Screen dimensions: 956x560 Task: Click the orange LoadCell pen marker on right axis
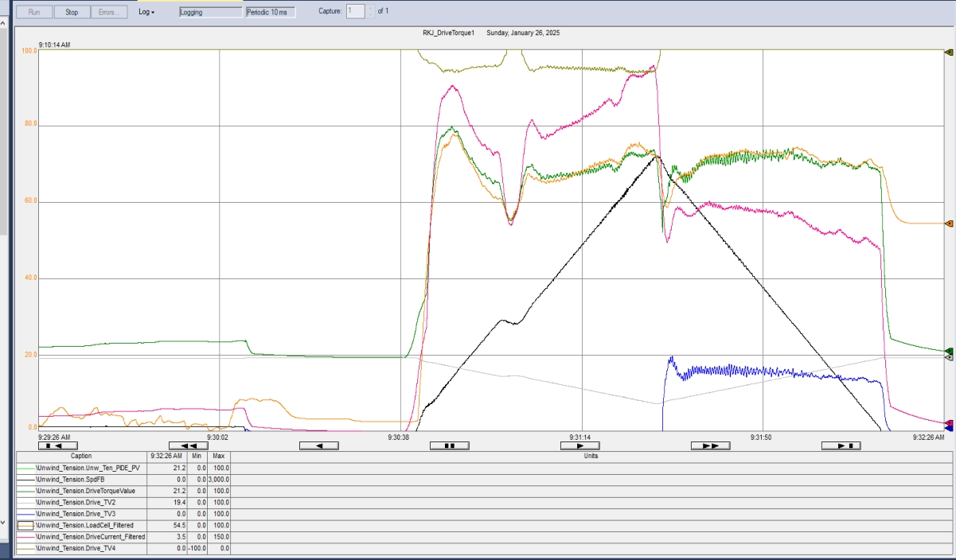(948, 224)
